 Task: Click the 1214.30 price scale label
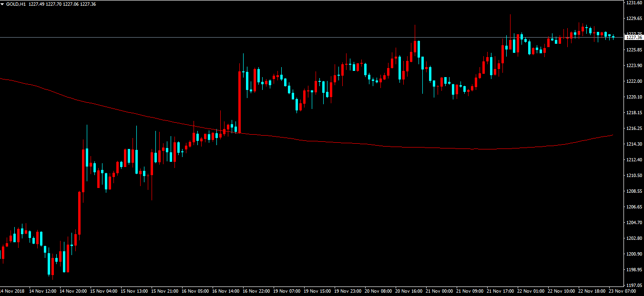coord(634,144)
